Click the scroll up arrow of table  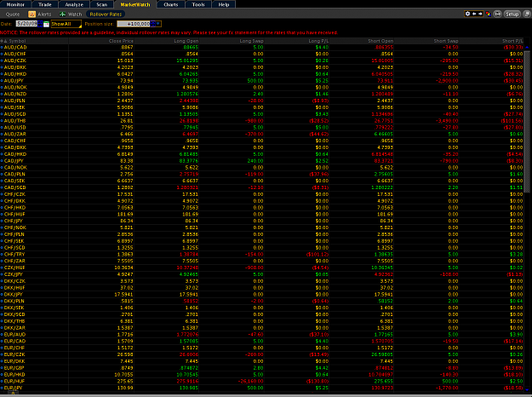[527, 48]
